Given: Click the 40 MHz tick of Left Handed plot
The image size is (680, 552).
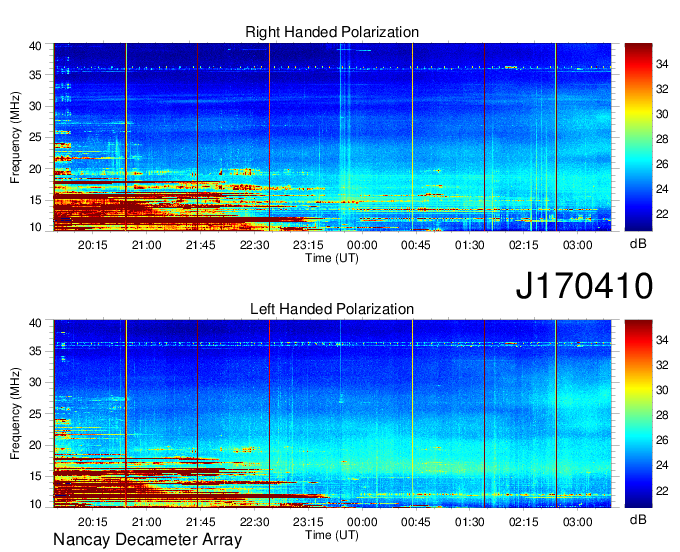Looking at the screenshot, I should (x=35, y=323).
